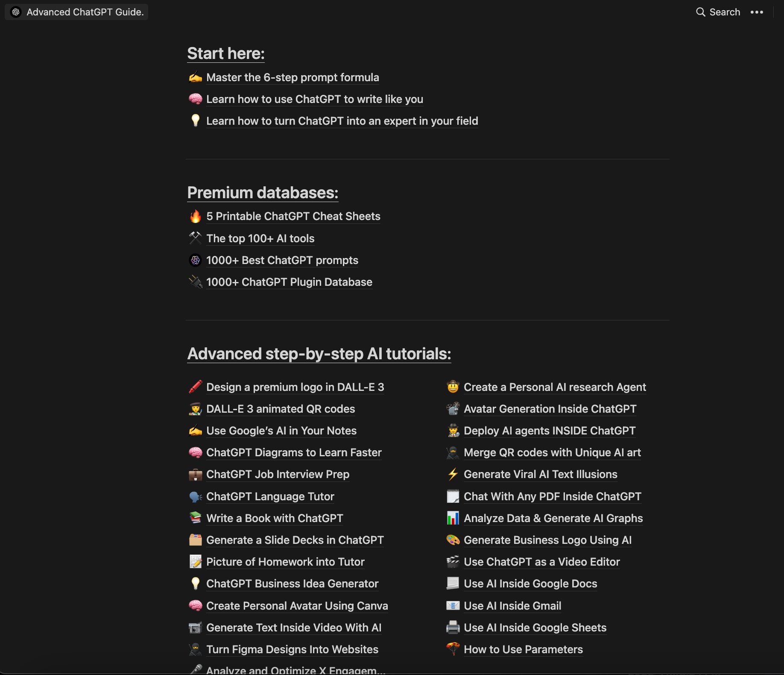Open ChatGPT Job Interview Prep tutorial
The height and width of the screenshot is (675, 784).
coord(278,474)
